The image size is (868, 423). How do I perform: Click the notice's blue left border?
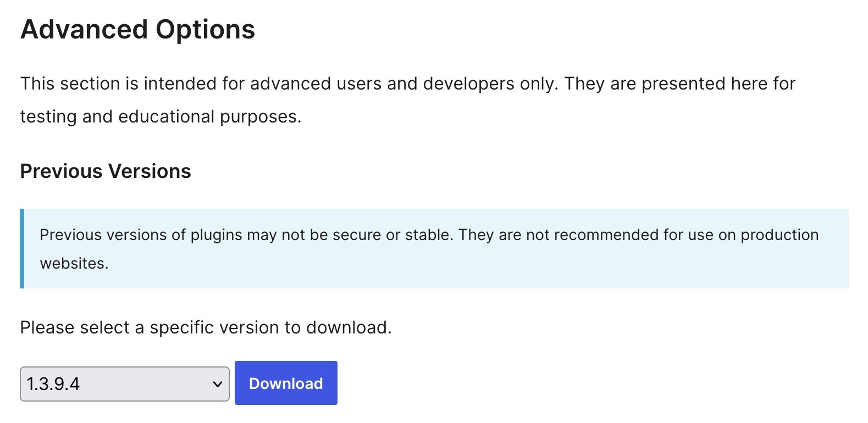(22, 248)
